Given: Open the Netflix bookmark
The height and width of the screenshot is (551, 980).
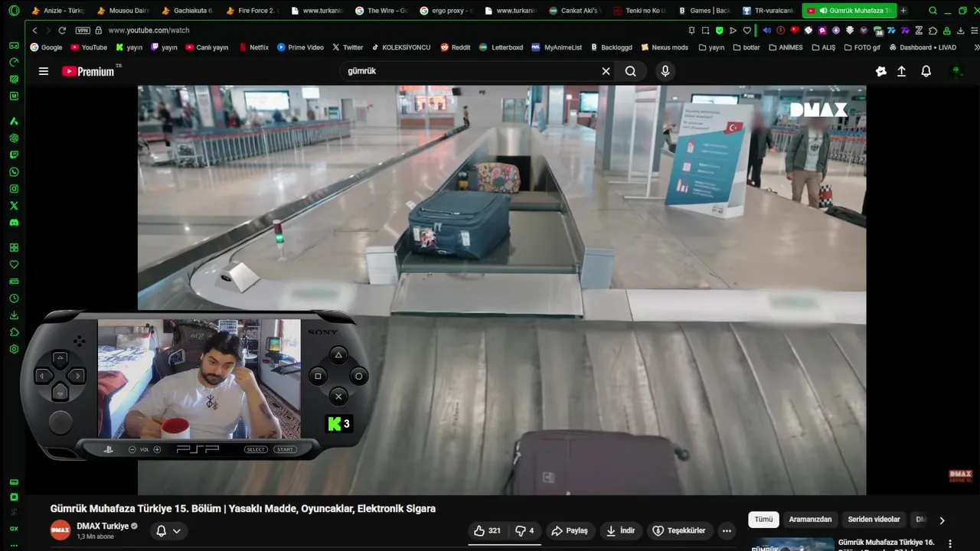Looking at the screenshot, I should coord(253,47).
